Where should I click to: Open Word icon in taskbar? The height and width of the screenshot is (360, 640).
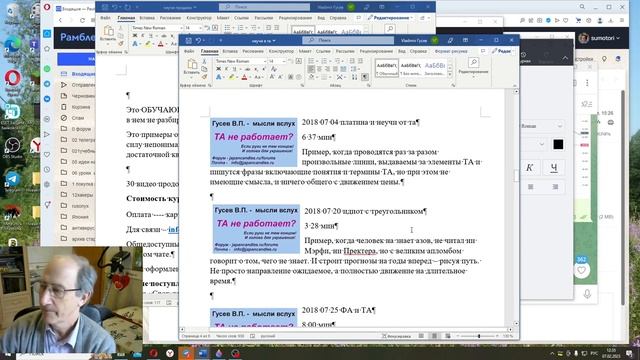(x=202, y=353)
